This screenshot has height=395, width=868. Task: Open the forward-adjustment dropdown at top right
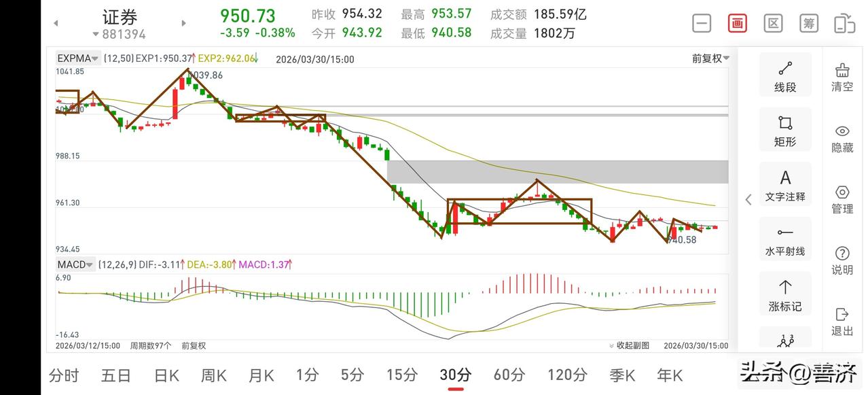click(x=710, y=58)
